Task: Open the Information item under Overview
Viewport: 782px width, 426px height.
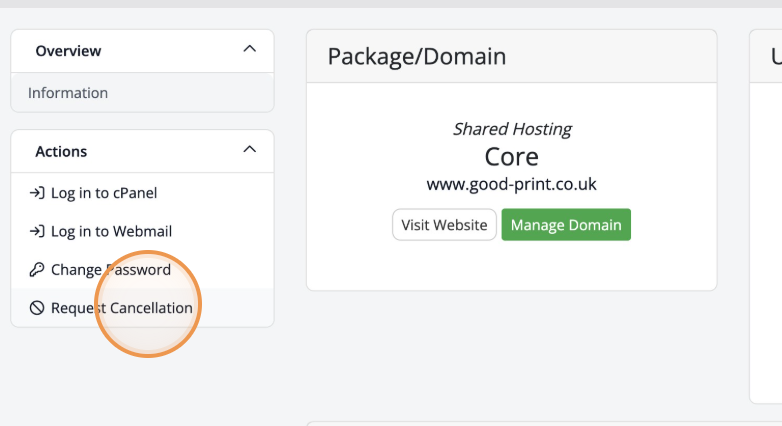Action: [68, 93]
